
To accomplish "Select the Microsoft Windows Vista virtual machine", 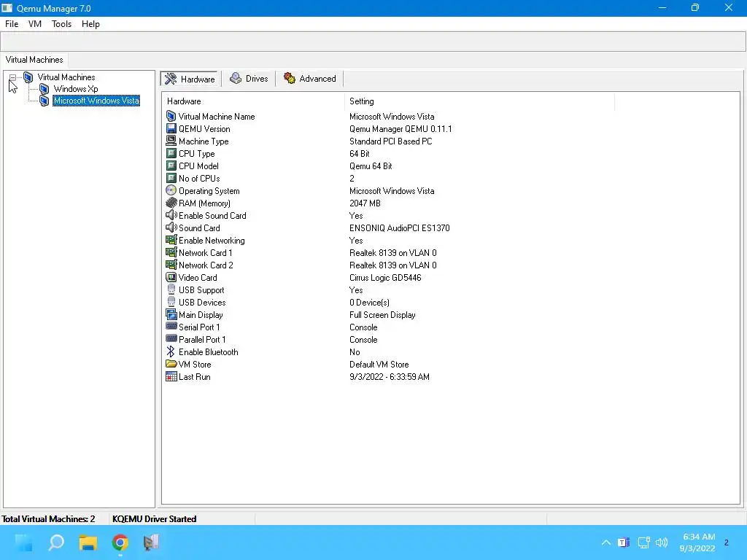I will pos(96,101).
